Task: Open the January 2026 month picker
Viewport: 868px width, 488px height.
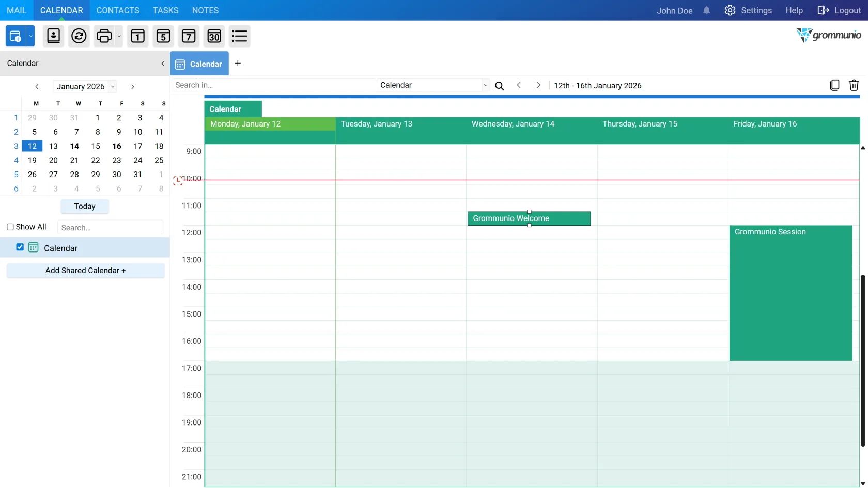Action: pyautogui.click(x=85, y=87)
